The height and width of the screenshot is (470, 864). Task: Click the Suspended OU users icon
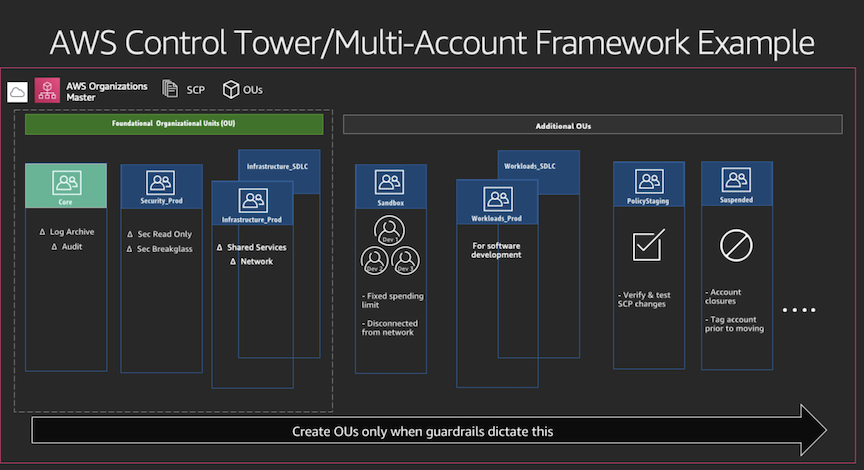tap(736, 180)
